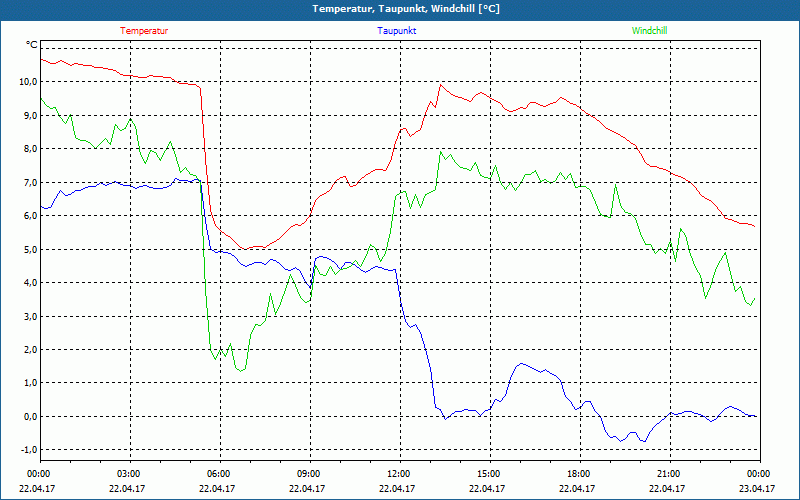The height and width of the screenshot is (500, 800).
Task: Click the 12:00 time axis label
Action: click(x=400, y=474)
